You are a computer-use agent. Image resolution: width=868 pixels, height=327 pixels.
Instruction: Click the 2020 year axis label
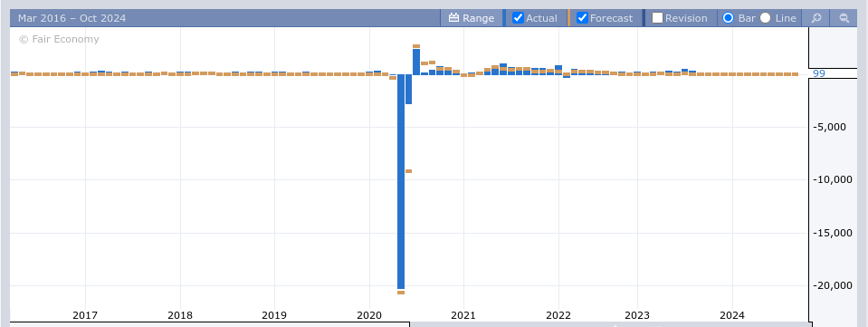tap(368, 315)
